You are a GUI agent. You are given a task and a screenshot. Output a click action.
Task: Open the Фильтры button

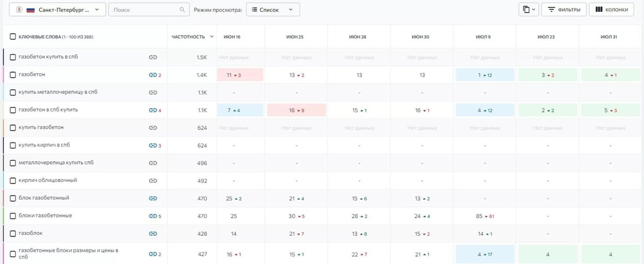pos(563,9)
